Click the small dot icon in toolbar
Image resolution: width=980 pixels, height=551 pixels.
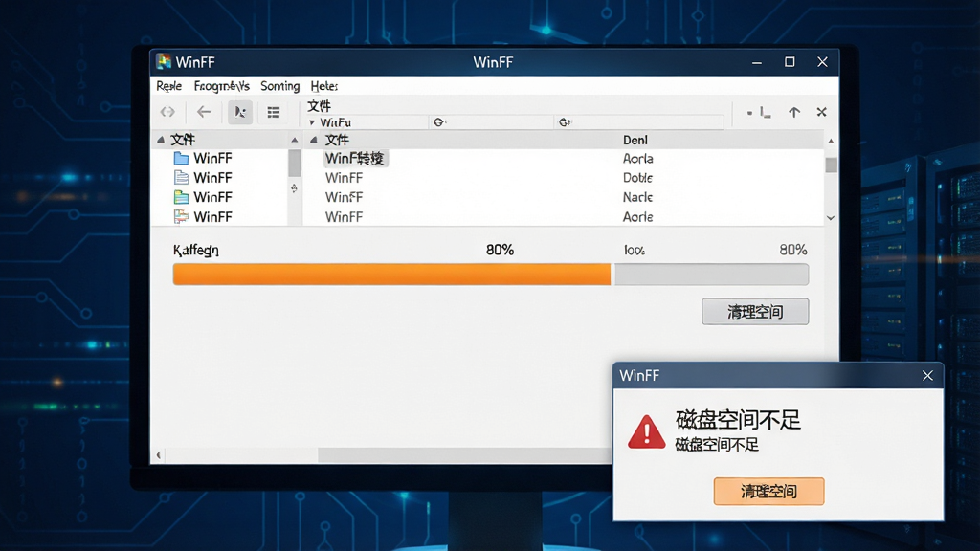click(749, 113)
